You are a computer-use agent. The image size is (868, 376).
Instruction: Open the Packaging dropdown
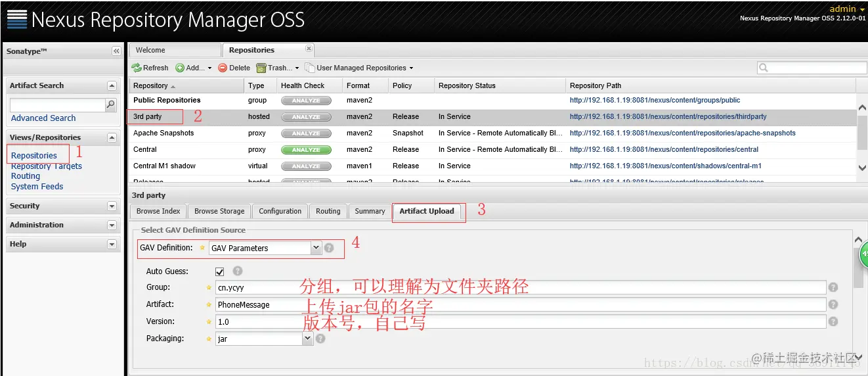[x=307, y=339]
